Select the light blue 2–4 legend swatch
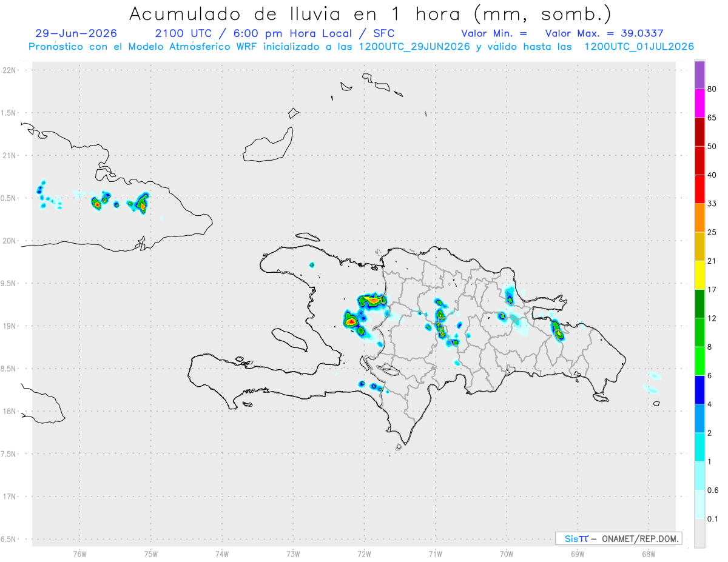The width and height of the screenshot is (728, 562). pyautogui.click(x=699, y=418)
